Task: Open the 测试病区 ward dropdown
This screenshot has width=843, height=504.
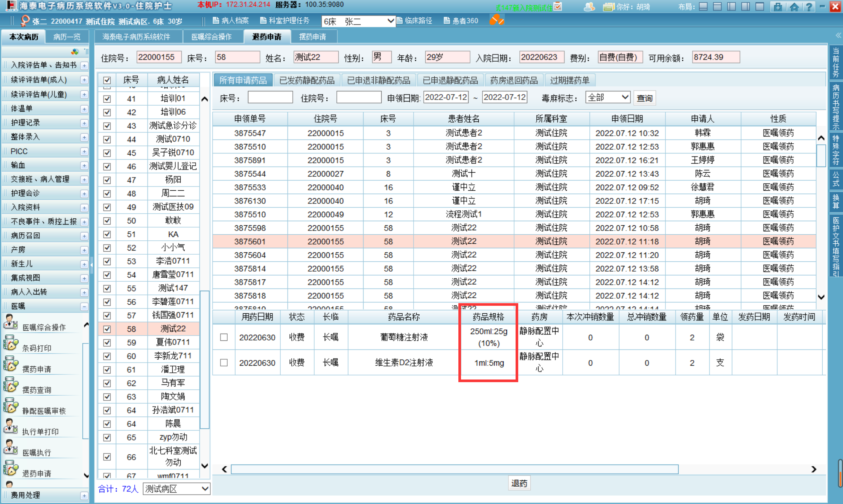Action: 177,489
